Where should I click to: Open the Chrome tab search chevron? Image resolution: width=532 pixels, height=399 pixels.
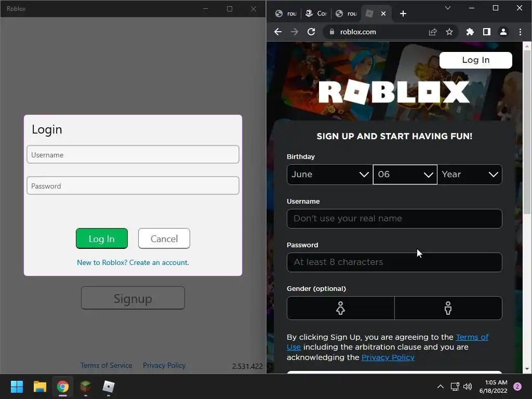point(448,8)
